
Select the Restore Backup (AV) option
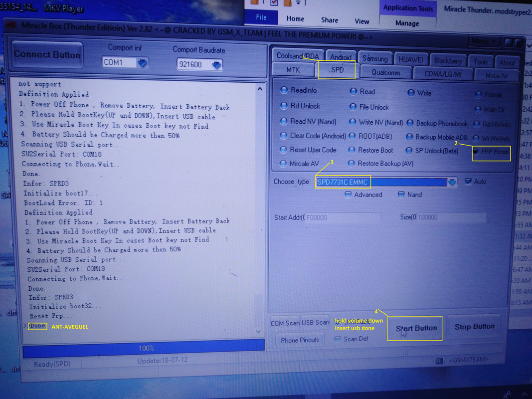click(381, 164)
